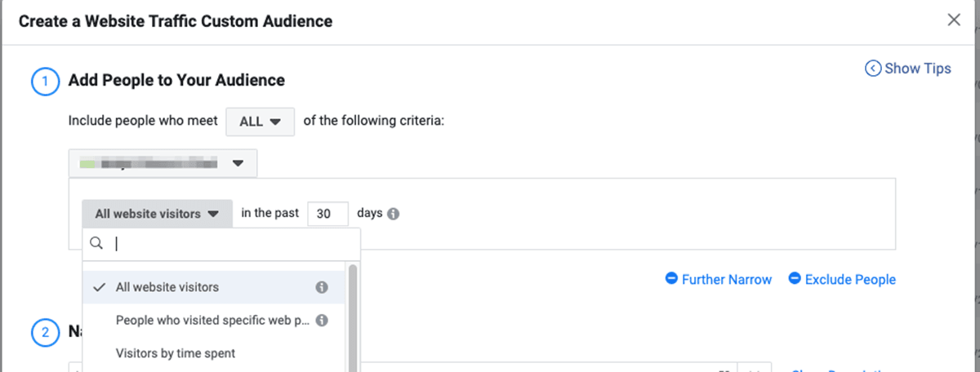Expand the blurred pixel source dropdown
980x372 pixels.
pyautogui.click(x=163, y=163)
